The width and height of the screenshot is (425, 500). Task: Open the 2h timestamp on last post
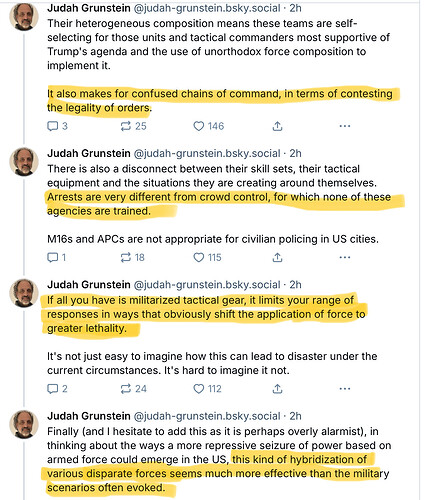(x=295, y=416)
